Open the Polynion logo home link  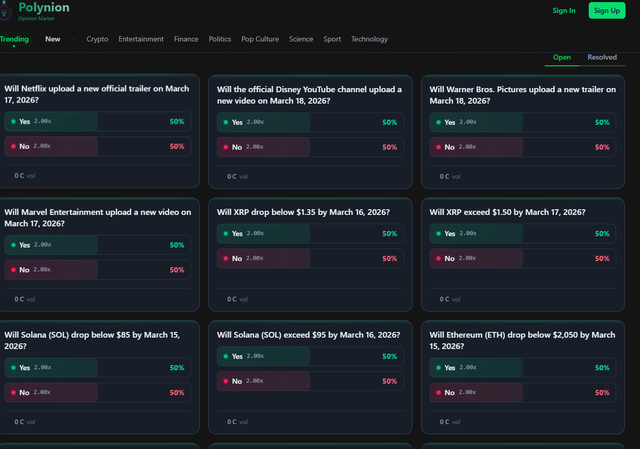click(35, 11)
